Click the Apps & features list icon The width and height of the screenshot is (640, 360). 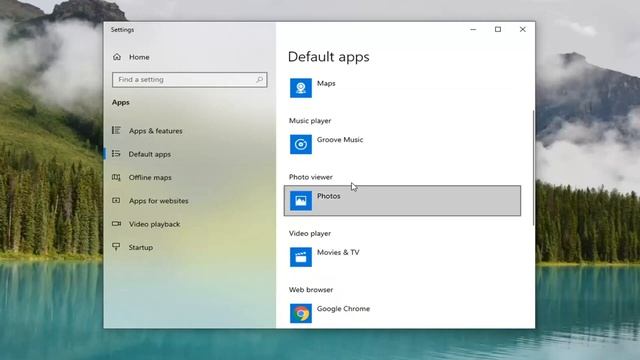[x=116, y=130]
